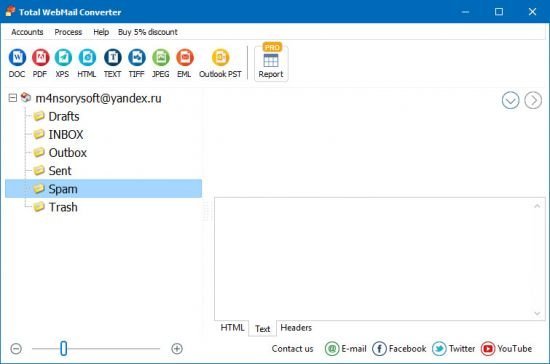Switch to the Headers tab
550x364 pixels.
tap(296, 328)
